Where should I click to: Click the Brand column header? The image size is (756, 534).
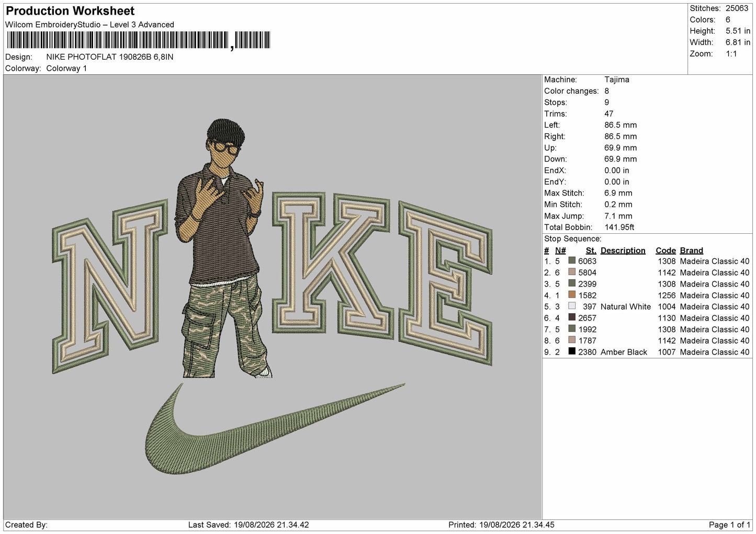pos(692,251)
